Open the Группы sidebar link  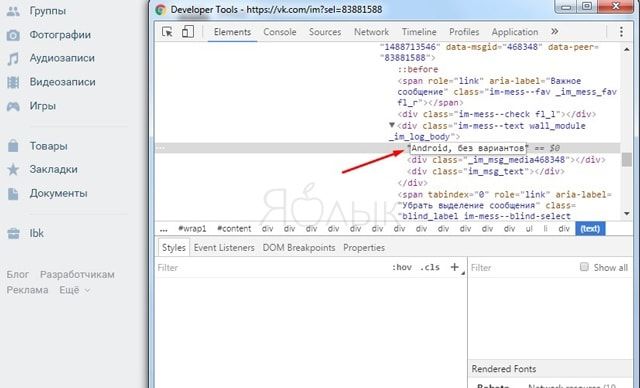pyautogui.click(x=47, y=11)
